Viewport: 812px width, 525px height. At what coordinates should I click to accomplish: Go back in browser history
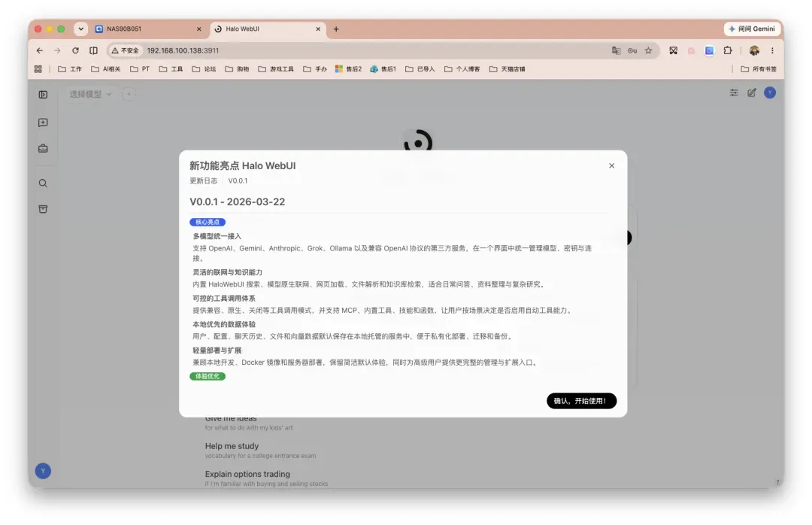pyautogui.click(x=40, y=51)
